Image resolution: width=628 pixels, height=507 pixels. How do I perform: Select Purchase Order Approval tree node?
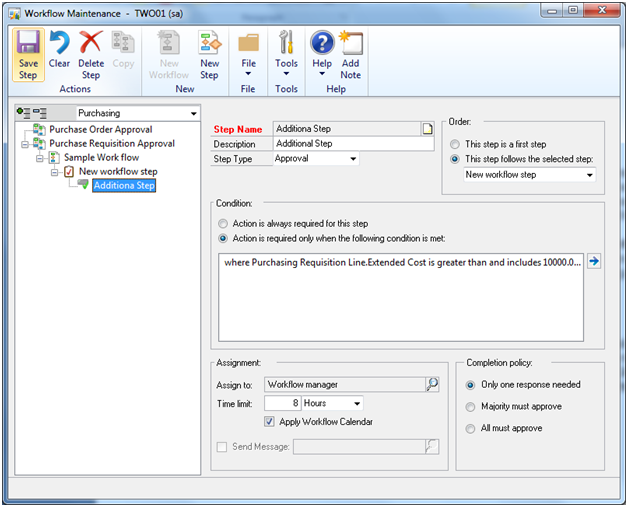(x=101, y=129)
